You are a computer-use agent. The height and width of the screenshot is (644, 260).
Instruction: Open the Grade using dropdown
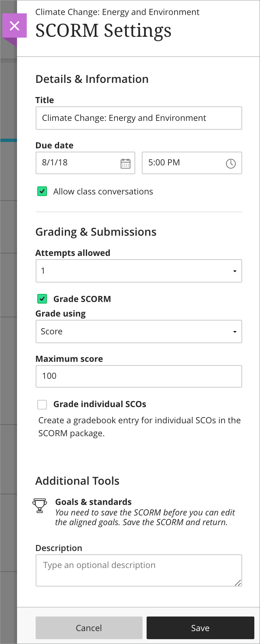139,332
